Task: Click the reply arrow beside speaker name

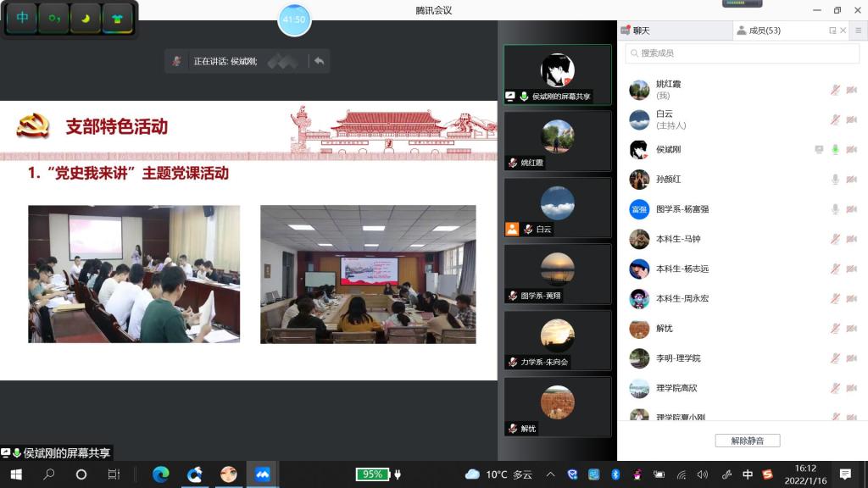Action: (x=319, y=61)
